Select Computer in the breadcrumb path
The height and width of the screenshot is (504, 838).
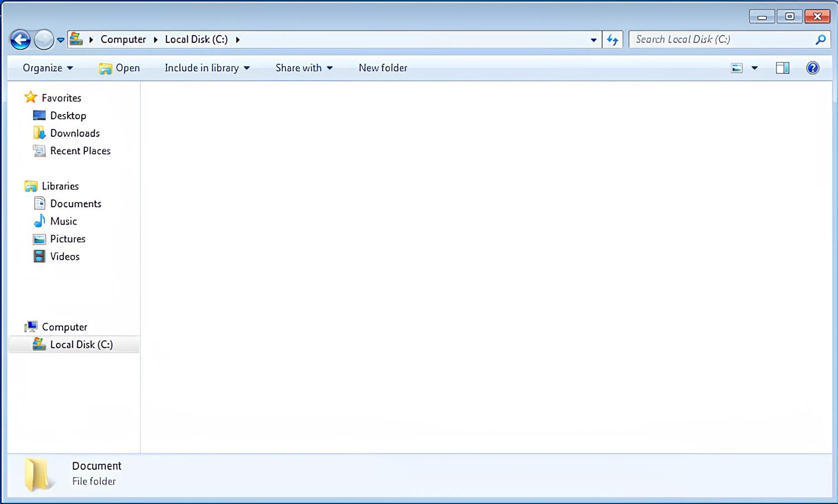[123, 40]
